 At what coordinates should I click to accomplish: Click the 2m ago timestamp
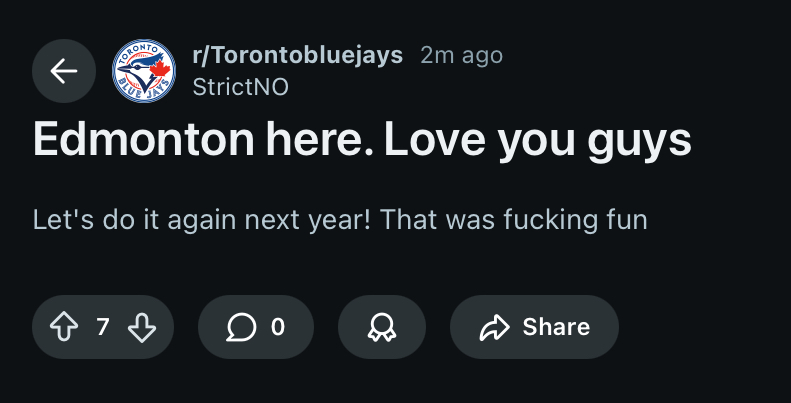pos(462,55)
